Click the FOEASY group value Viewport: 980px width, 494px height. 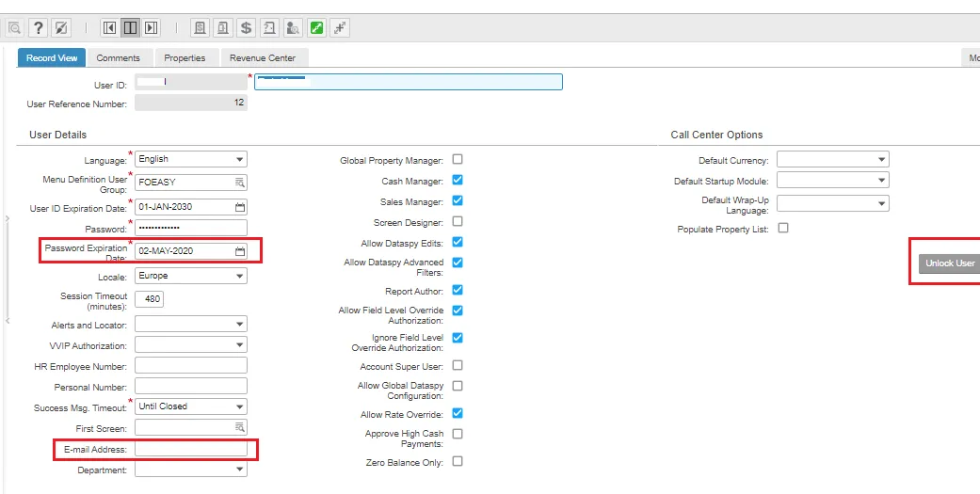(x=157, y=183)
